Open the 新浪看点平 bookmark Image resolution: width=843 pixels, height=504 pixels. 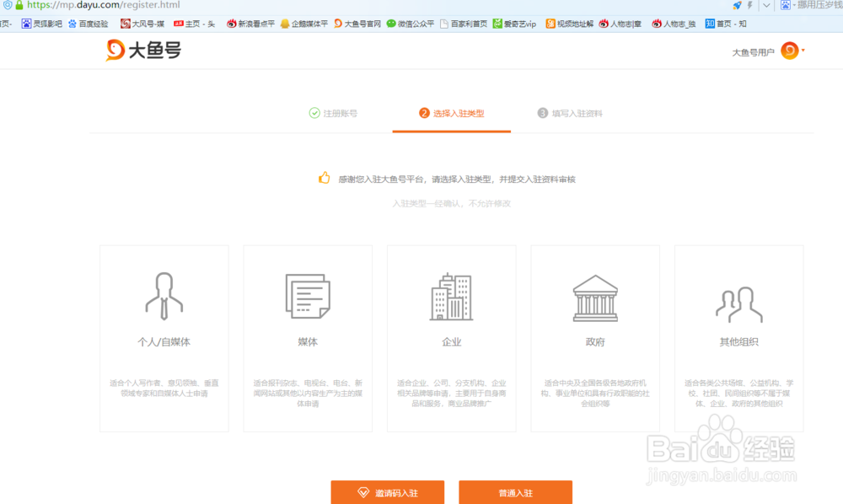250,24
